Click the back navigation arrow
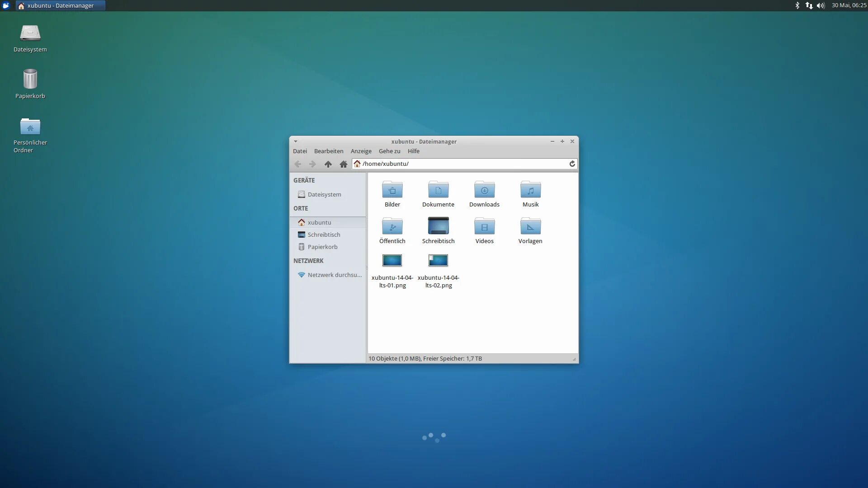 [297, 164]
